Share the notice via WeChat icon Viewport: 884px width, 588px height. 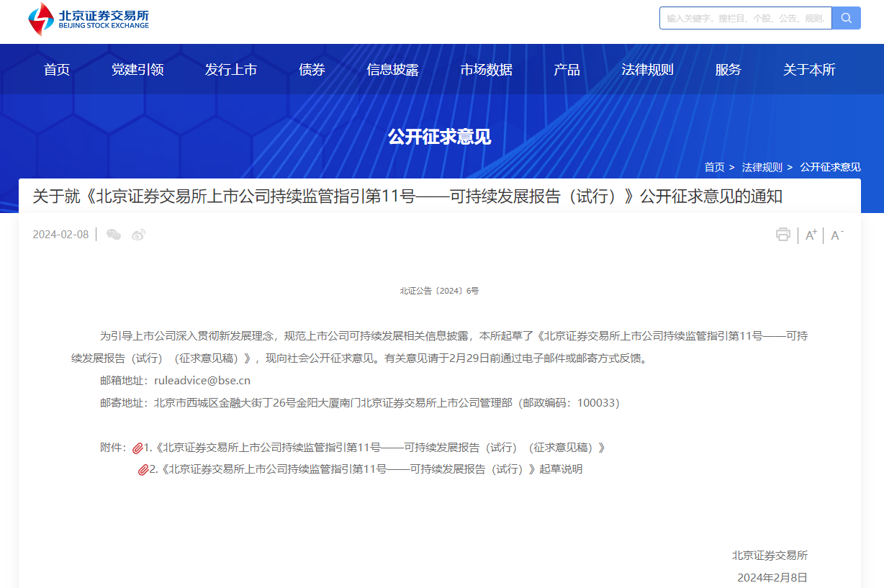[114, 235]
